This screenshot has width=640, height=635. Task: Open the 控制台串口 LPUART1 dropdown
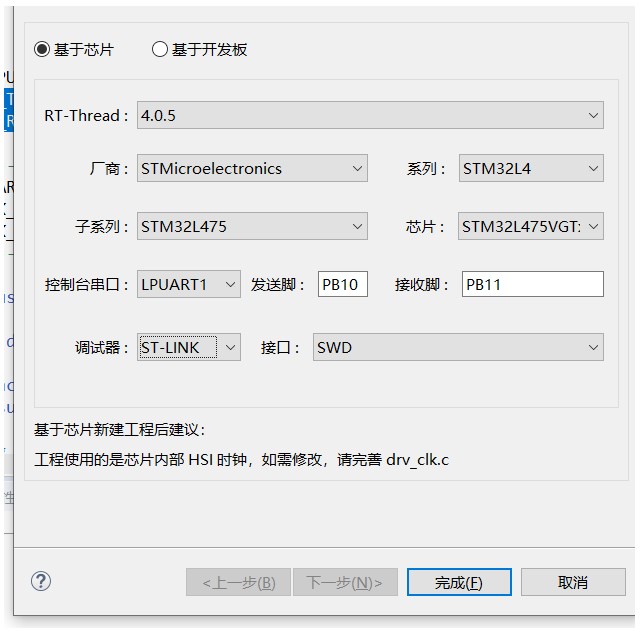188,285
